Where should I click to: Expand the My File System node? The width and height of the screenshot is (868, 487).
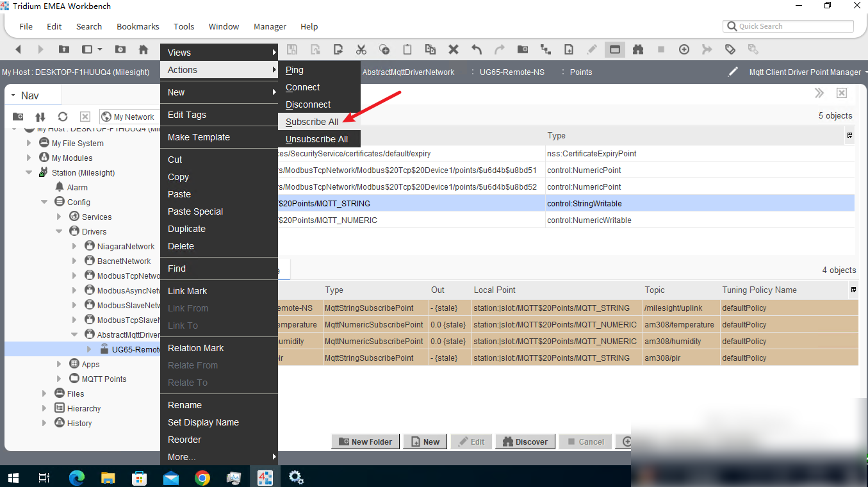click(x=29, y=143)
